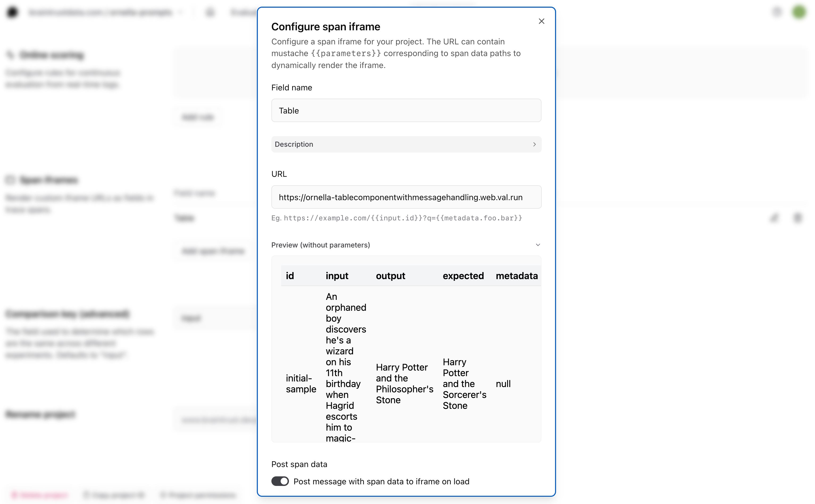The height and width of the screenshot is (504, 815).
Task: Open the green user avatar menu
Action: tap(799, 12)
